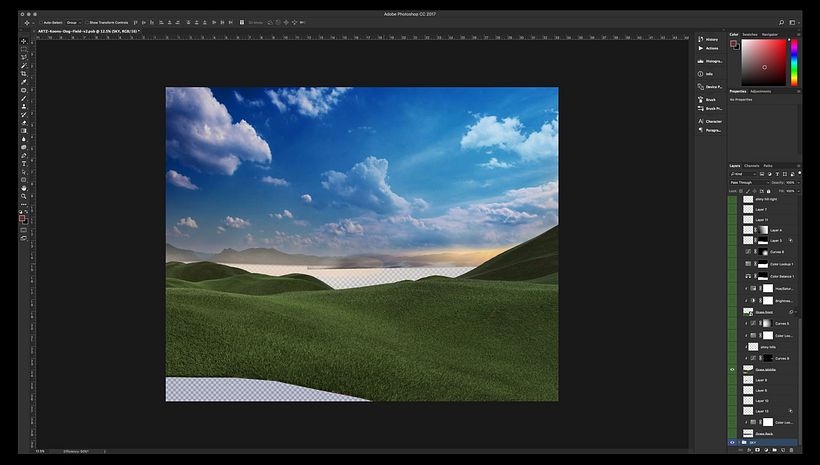Select the Crop tool
Image resolution: width=820 pixels, height=465 pixels.
(x=23, y=73)
